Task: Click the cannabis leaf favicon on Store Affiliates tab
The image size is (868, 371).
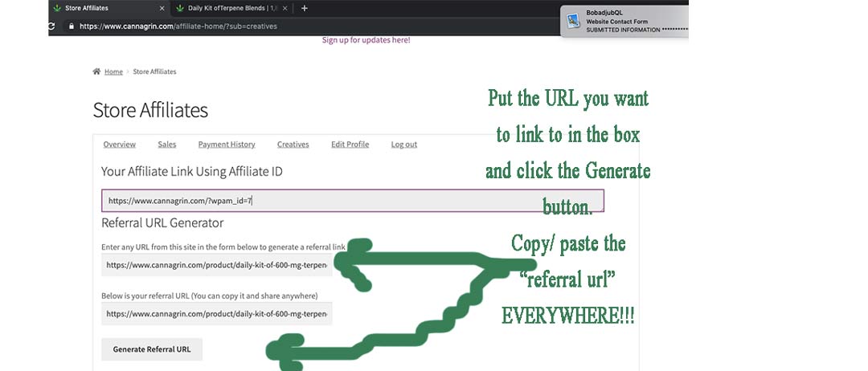Action: pos(57,8)
